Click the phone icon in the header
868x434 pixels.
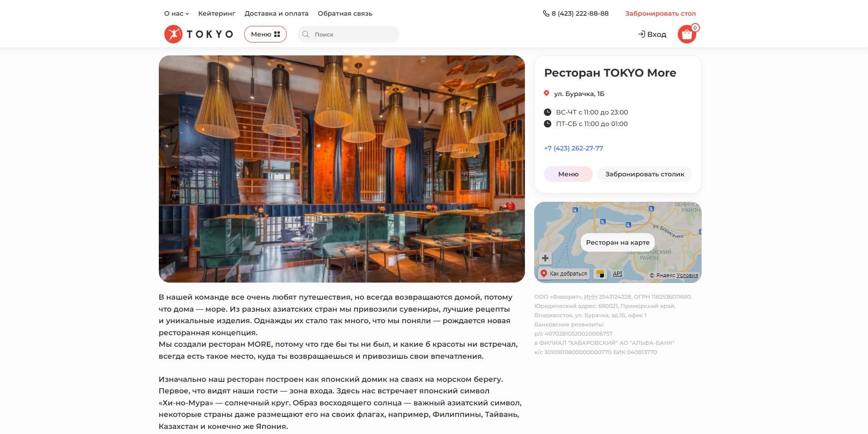tap(546, 13)
